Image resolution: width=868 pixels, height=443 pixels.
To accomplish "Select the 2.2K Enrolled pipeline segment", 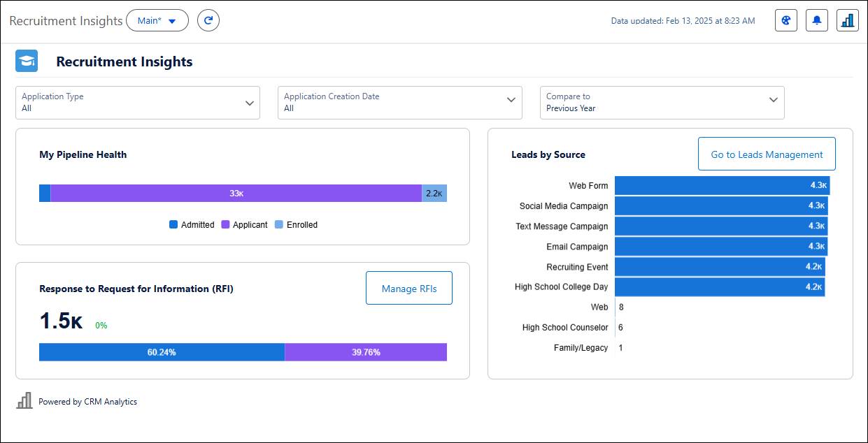I will (x=434, y=193).
